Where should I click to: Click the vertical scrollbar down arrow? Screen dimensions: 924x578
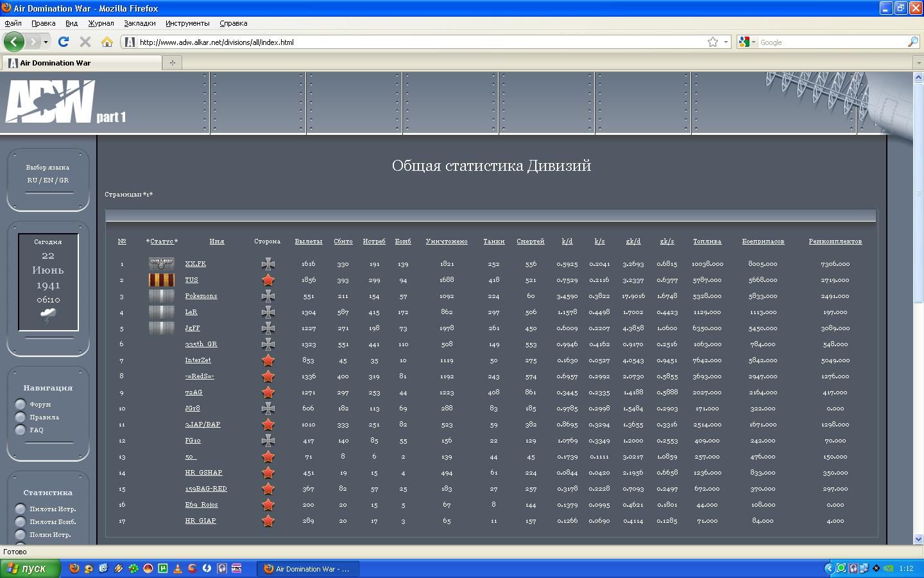pos(918,539)
